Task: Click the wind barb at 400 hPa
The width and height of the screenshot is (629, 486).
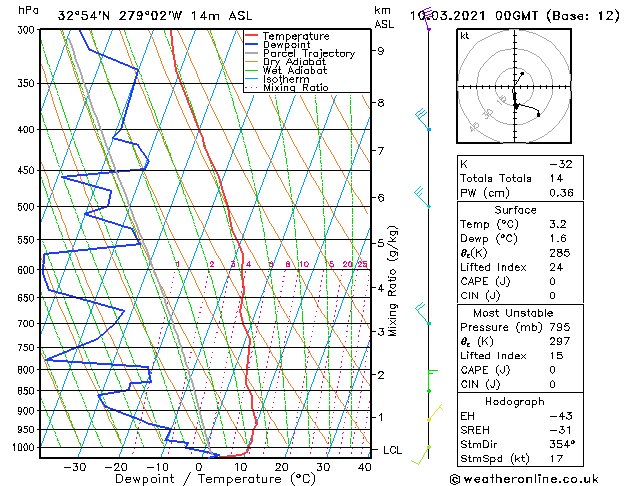Action: (423, 121)
